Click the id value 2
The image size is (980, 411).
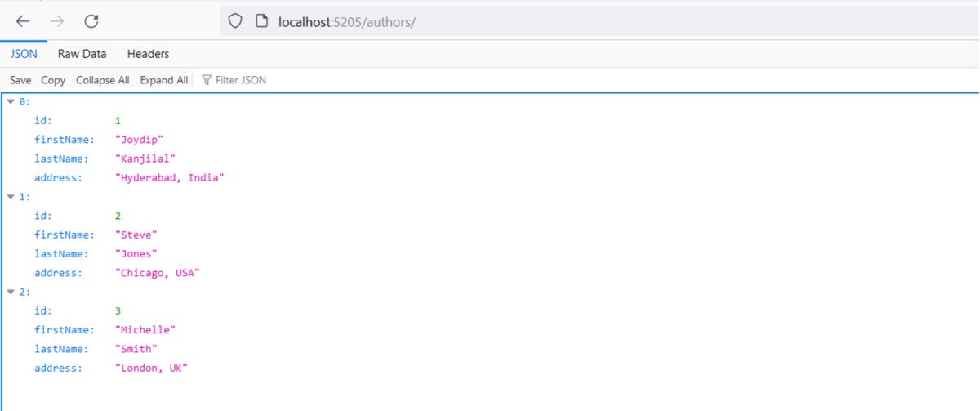(x=118, y=216)
